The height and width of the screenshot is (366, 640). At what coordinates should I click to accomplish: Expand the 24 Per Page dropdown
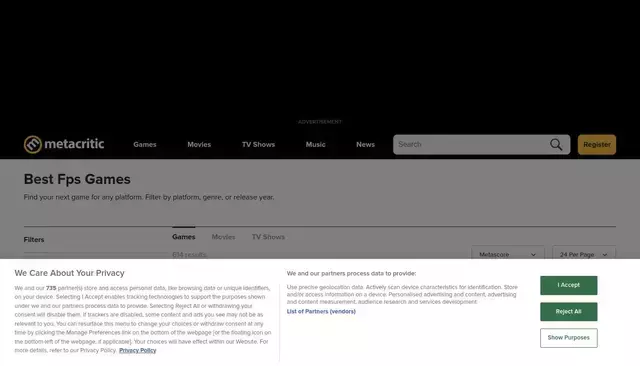point(584,253)
